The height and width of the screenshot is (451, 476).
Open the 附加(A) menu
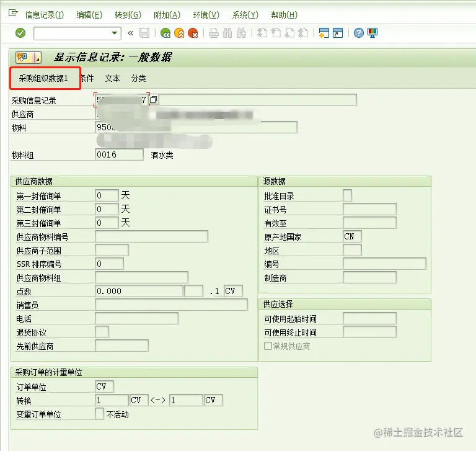[x=167, y=15]
